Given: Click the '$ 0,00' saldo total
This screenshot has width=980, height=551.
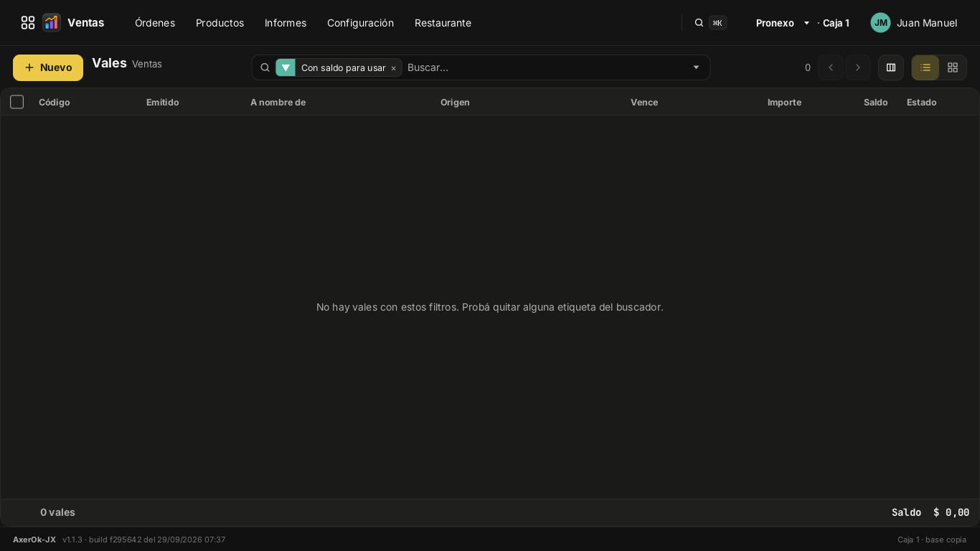Looking at the screenshot, I should (951, 512).
